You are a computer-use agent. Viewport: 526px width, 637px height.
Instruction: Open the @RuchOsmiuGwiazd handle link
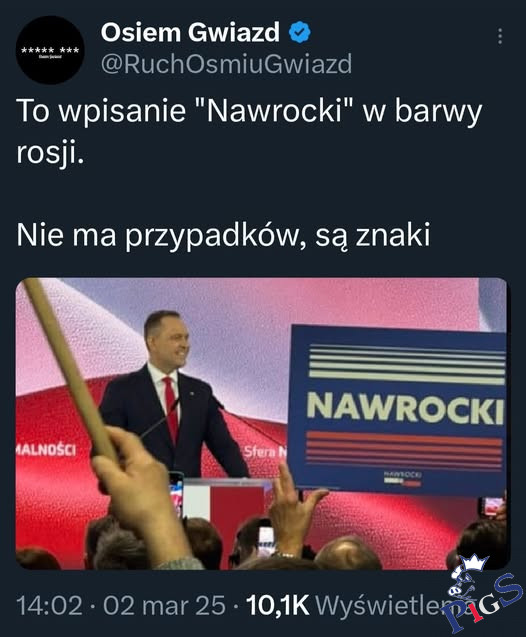pos(226,64)
